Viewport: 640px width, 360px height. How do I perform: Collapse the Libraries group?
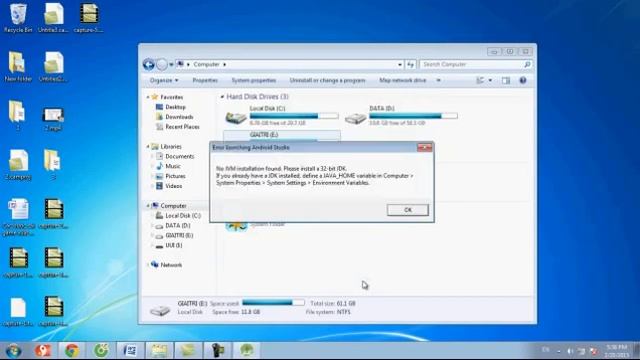click(148, 147)
